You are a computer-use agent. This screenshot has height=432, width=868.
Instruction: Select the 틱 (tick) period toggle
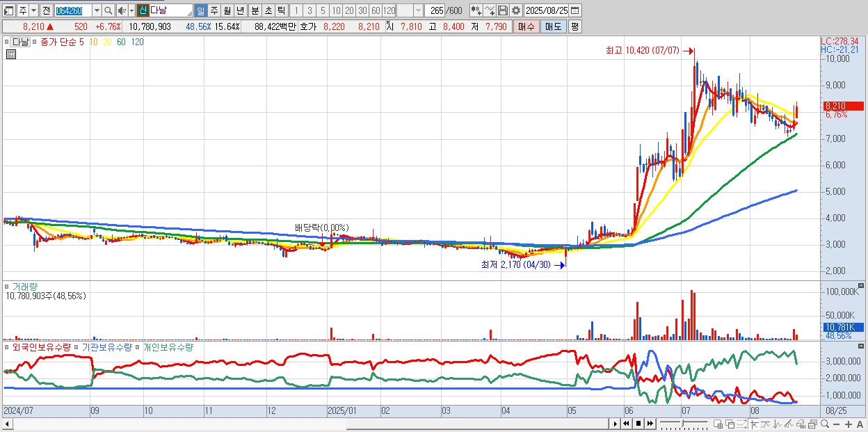(x=280, y=10)
